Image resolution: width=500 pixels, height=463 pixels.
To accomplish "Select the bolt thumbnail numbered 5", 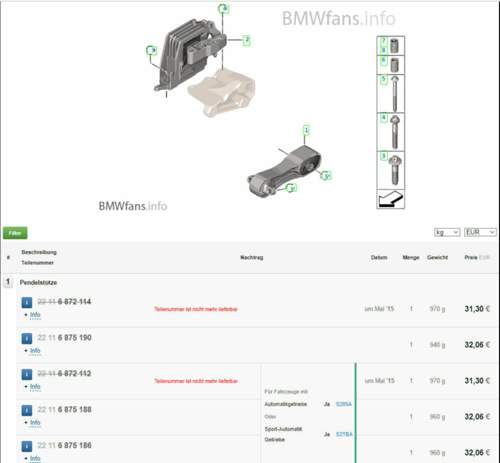I will (x=391, y=93).
